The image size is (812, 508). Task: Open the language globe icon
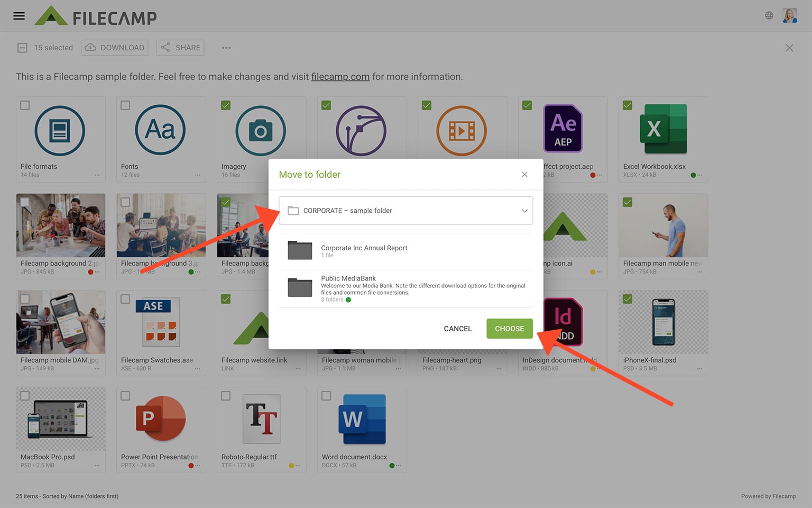769,16
